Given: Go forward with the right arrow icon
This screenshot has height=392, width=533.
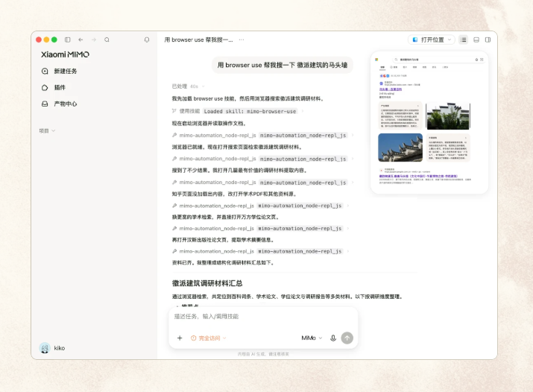Looking at the screenshot, I should (x=94, y=39).
